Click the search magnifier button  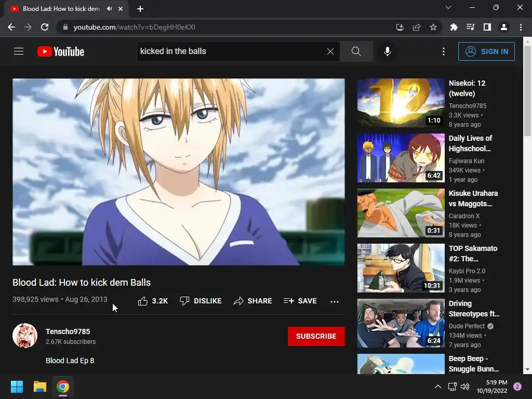click(356, 51)
